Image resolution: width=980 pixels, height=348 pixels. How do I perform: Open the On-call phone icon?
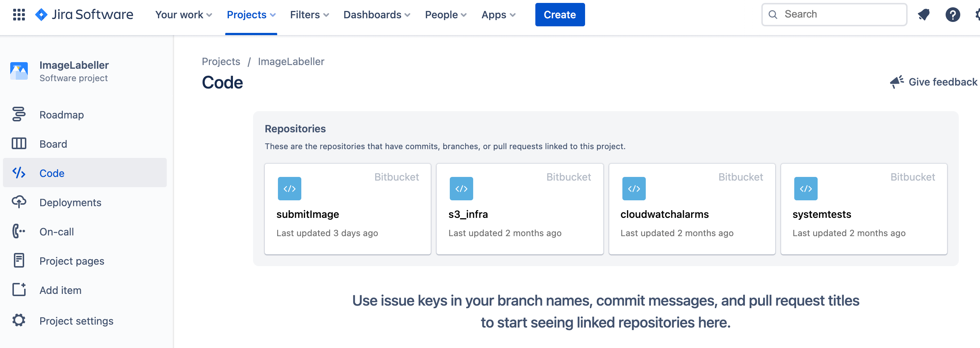pos(19,232)
